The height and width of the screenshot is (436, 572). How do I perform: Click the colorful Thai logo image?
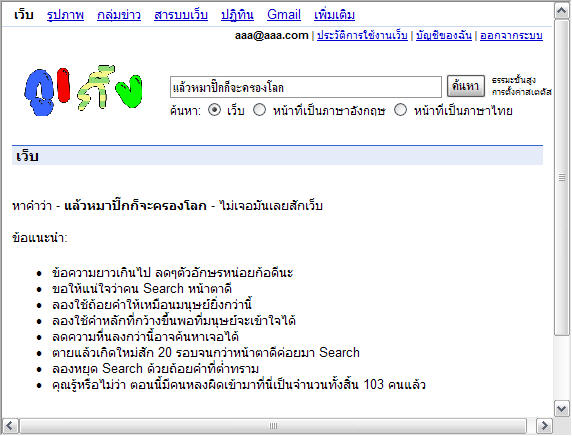tap(83, 91)
